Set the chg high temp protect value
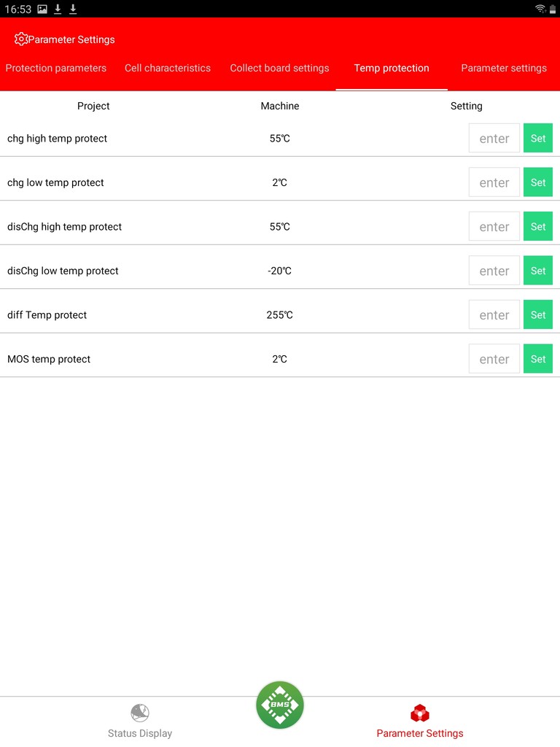 pyautogui.click(x=538, y=138)
